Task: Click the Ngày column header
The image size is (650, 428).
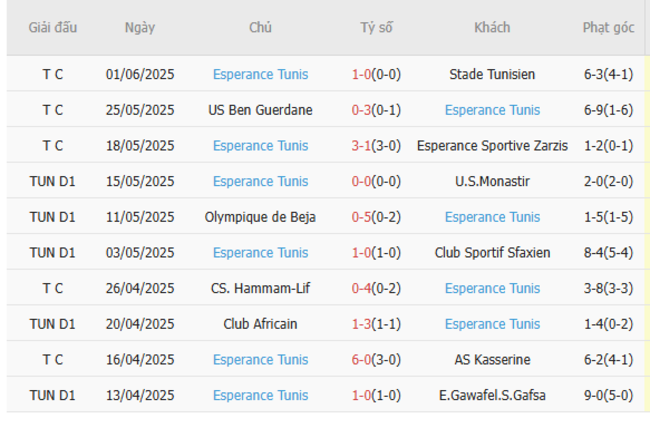Action: point(140,28)
